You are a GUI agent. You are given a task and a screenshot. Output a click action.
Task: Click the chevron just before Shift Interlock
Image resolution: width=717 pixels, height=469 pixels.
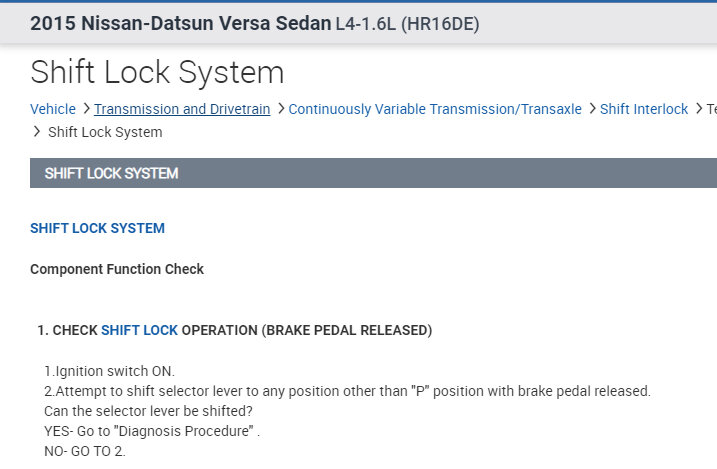592,109
